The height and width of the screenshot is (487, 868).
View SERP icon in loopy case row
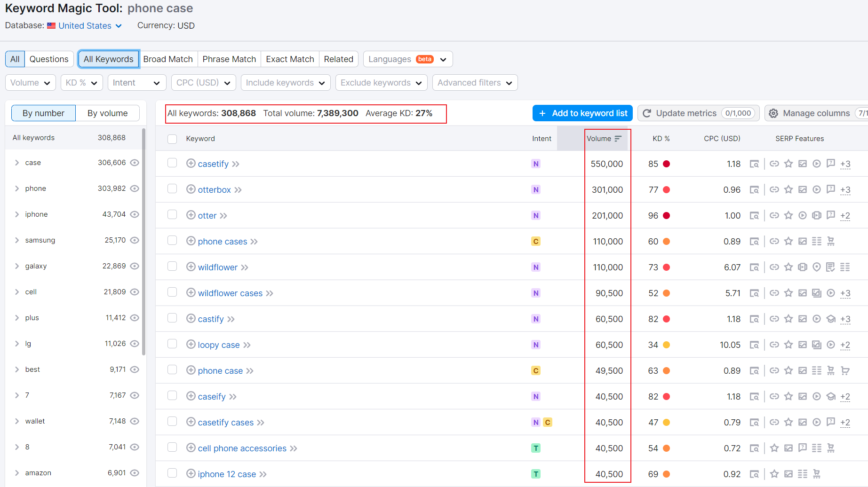[x=754, y=345]
